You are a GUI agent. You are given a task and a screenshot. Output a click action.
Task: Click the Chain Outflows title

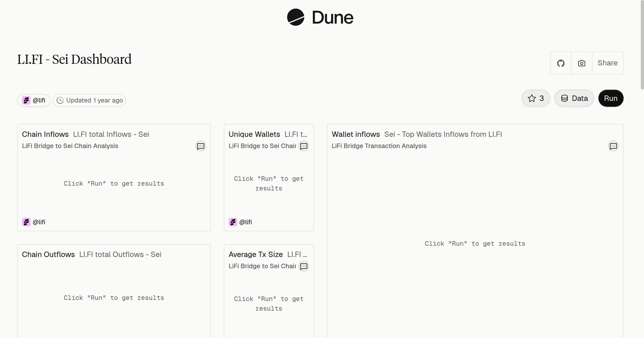(x=48, y=254)
